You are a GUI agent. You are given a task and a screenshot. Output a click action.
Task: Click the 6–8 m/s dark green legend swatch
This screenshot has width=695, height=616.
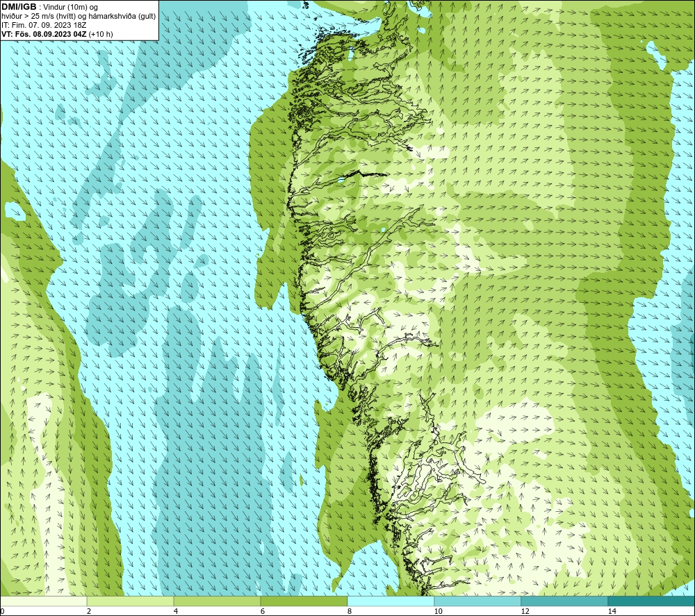point(304,601)
